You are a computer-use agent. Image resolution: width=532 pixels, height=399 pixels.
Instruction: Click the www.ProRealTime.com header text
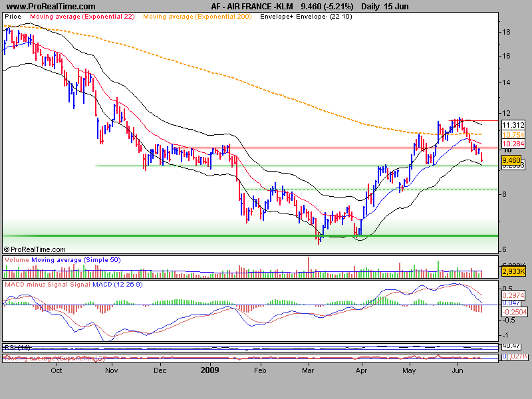pos(51,7)
